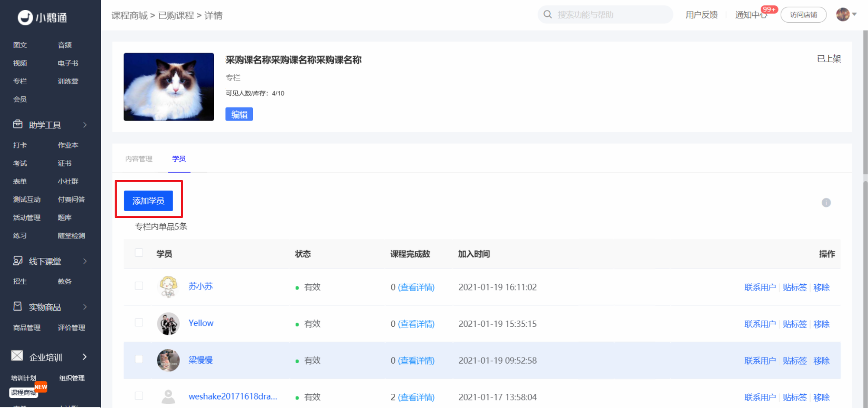Check the box for 梁慢慢
The width and height of the screenshot is (868, 408).
click(139, 359)
